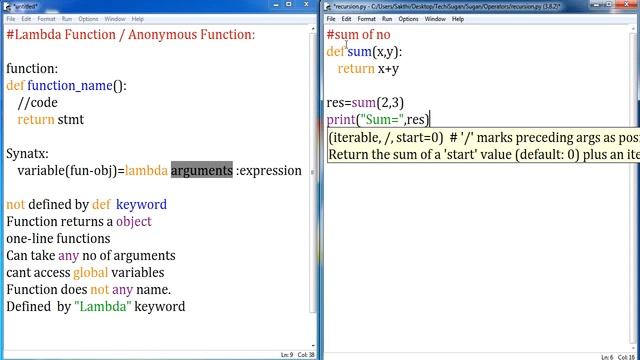The width and height of the screenshot is (640, 360).
Task: Open Run menu in recursion.py window
Action: (x=387, y=19)
